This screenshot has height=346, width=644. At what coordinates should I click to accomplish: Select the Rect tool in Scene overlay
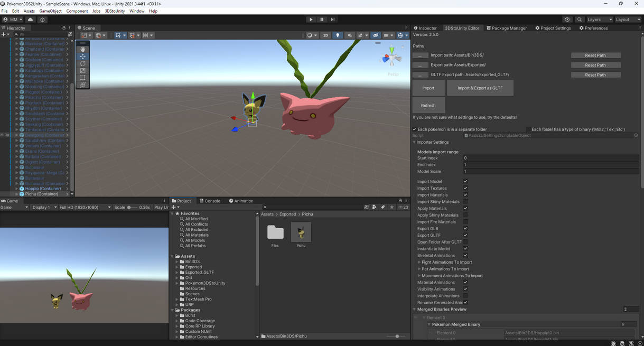(x=82, y=78)
